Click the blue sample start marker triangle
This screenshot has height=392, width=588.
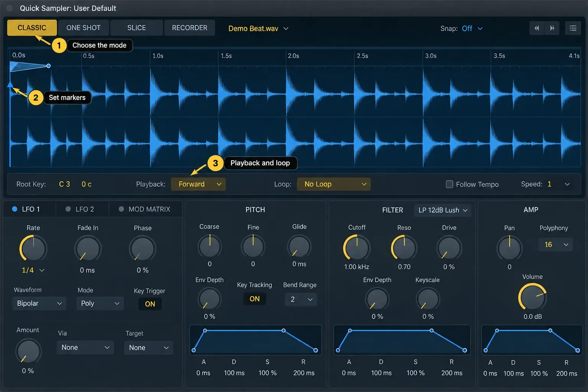coord(10,85)
